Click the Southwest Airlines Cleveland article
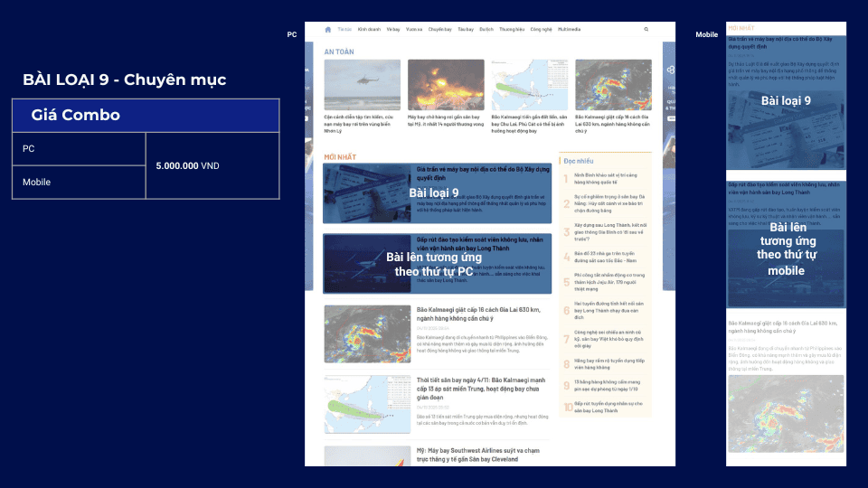The height and width of the screenshot is (488, 868). point(476,455)
